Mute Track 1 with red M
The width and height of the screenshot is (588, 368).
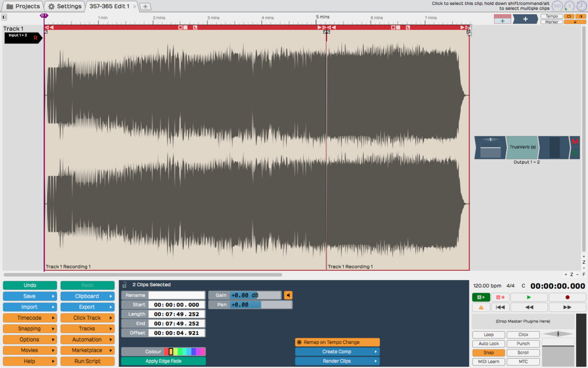(575, 142)
